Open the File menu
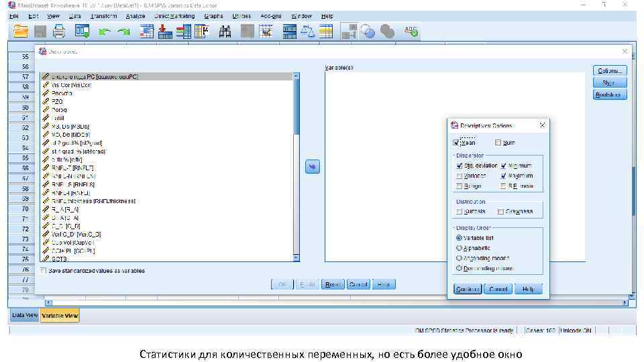 tap(14, 16)
